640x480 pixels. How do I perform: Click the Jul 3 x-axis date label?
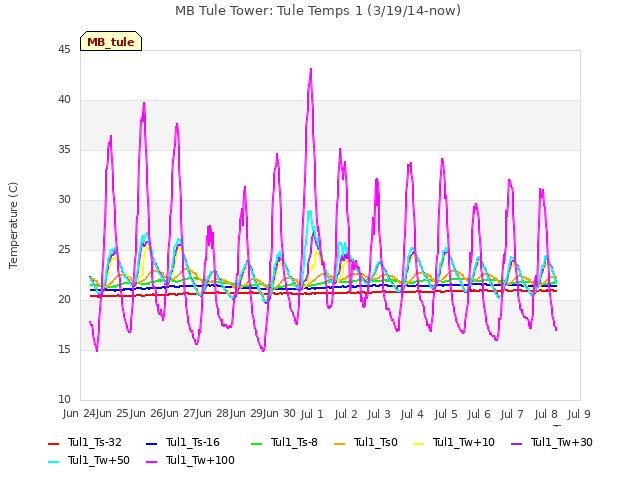click(x=379, y=414)
